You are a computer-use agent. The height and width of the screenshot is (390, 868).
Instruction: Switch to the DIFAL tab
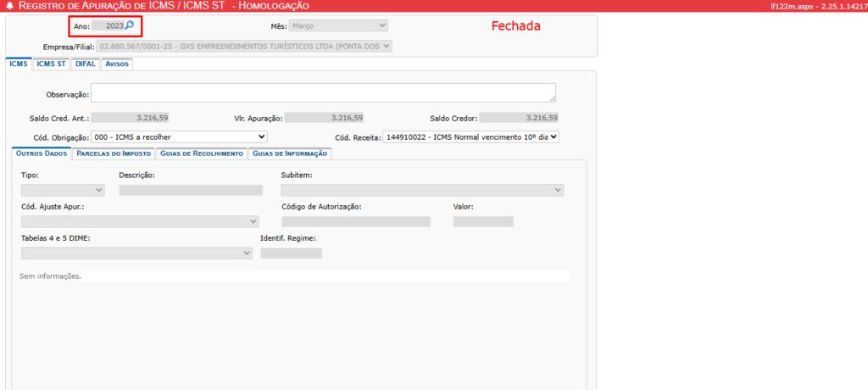85,64
